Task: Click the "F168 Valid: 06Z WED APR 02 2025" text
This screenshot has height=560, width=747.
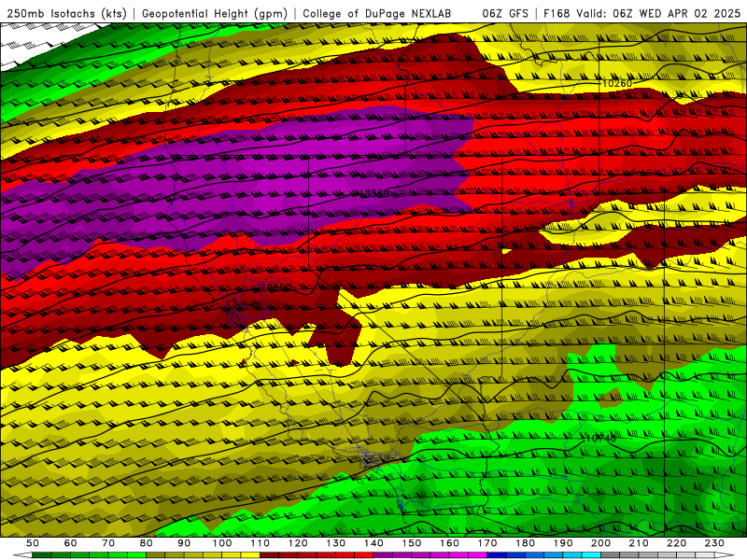Action: tap(641, 13)
